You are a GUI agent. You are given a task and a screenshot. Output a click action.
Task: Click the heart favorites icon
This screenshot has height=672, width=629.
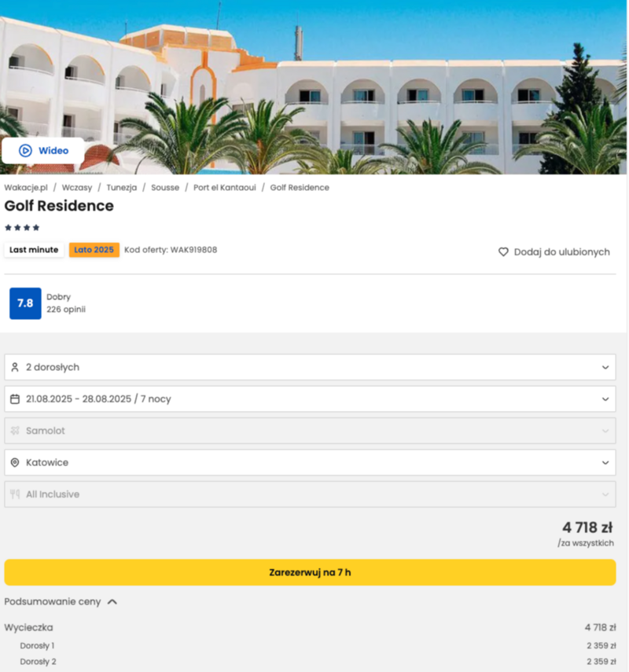pyautogui.click(x=503, y=252)
